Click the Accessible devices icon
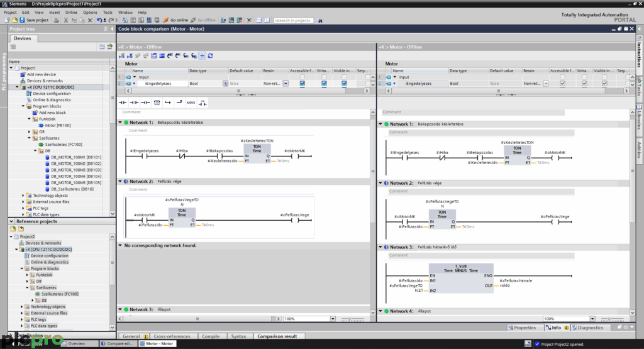 tap(223, 20)
